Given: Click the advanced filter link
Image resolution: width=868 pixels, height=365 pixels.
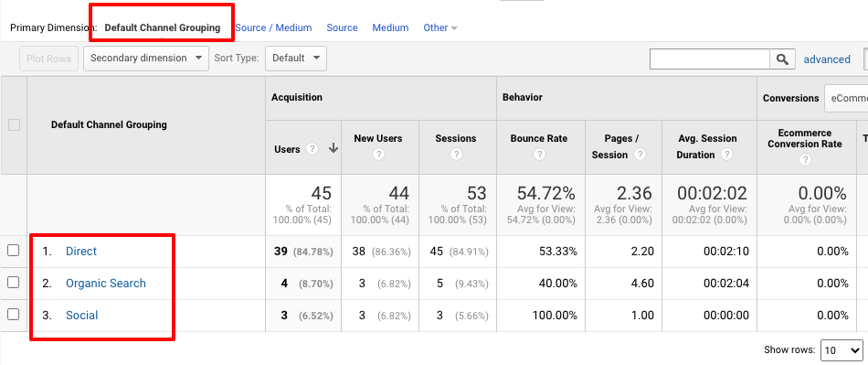Looking at the screenshot, I should click(x=827, y=59).
